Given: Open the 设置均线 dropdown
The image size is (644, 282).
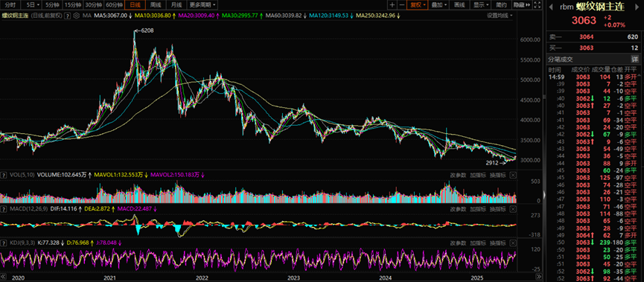Looking at the screenshot, I should coord(500,15).
